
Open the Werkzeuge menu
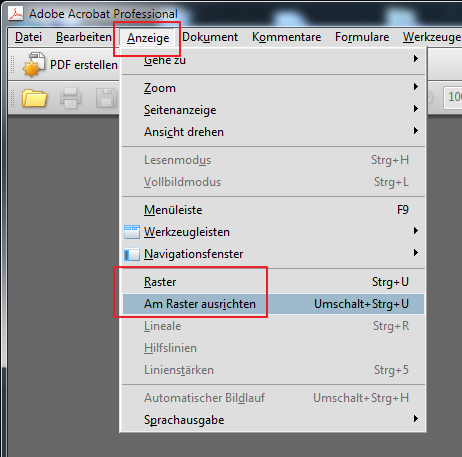(x=431, y=37)
